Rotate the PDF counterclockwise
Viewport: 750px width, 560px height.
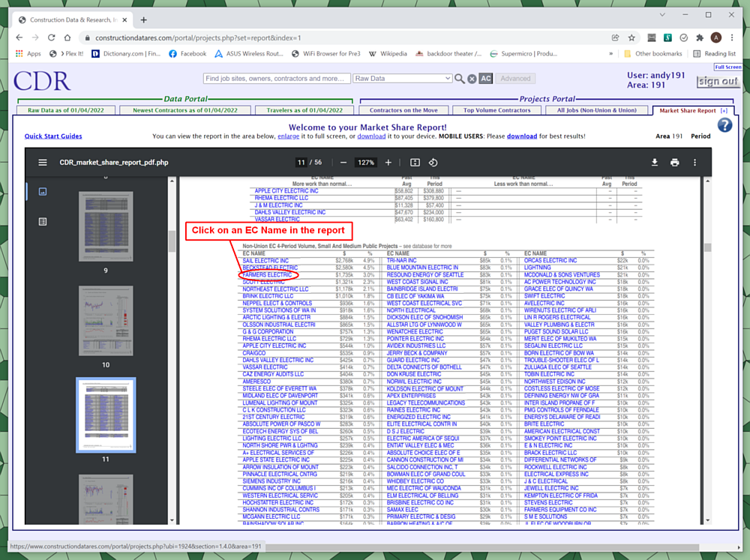coord(433,163)
